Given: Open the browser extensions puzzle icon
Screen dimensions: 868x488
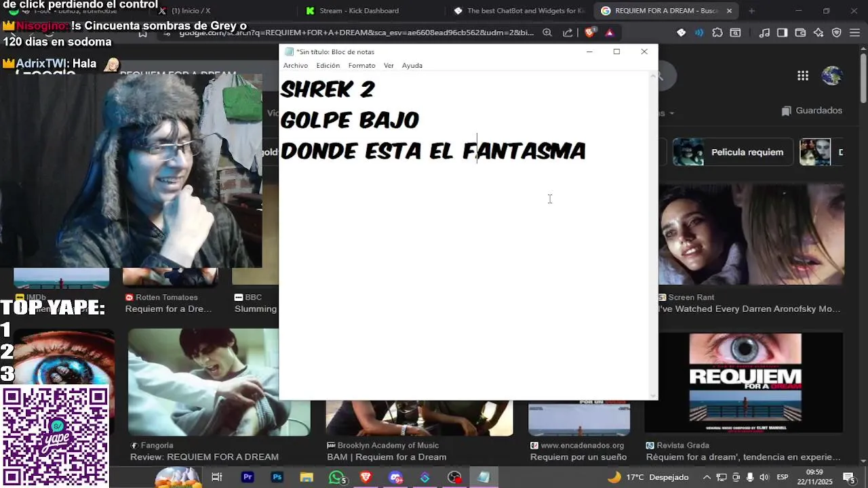Looking at the screenshot, I should pyautogui.click(x=717, y=33).
